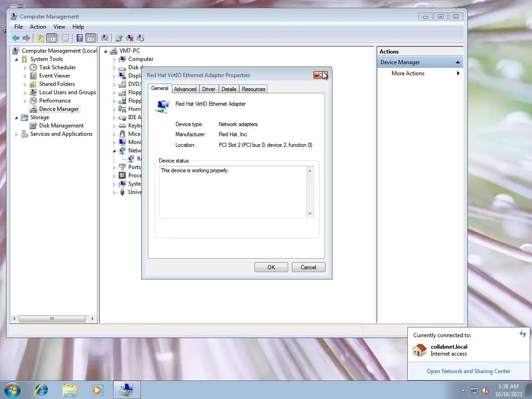Select Event Viewer in console tree
This screenshot has width=532, height=399.
tap(54, 76)
